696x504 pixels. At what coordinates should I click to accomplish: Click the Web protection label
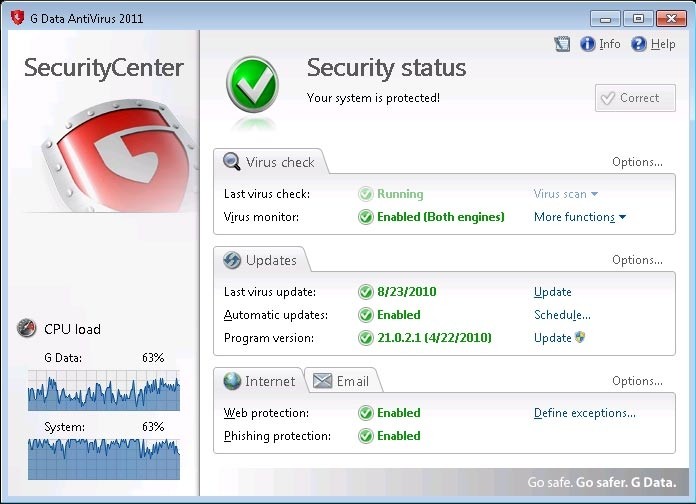266,413
